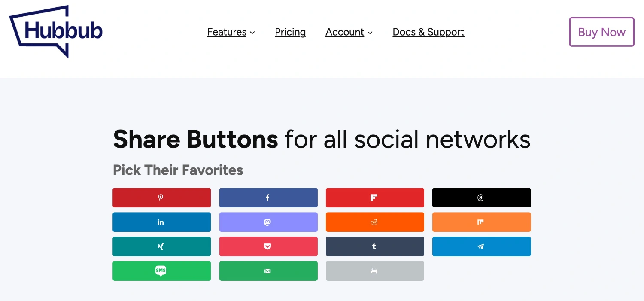Click the LinkedIn share button
Viewport: 644px width, 301px height.
click(161, 222)
